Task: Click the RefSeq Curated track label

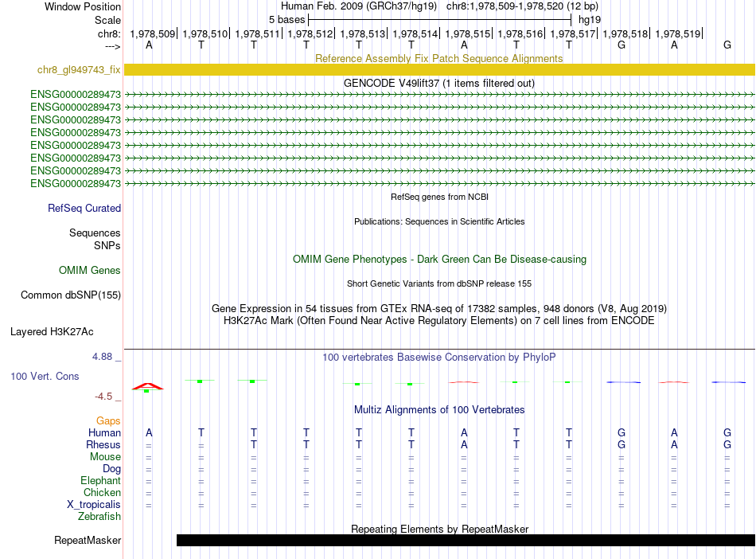Action: pos(84,208)
